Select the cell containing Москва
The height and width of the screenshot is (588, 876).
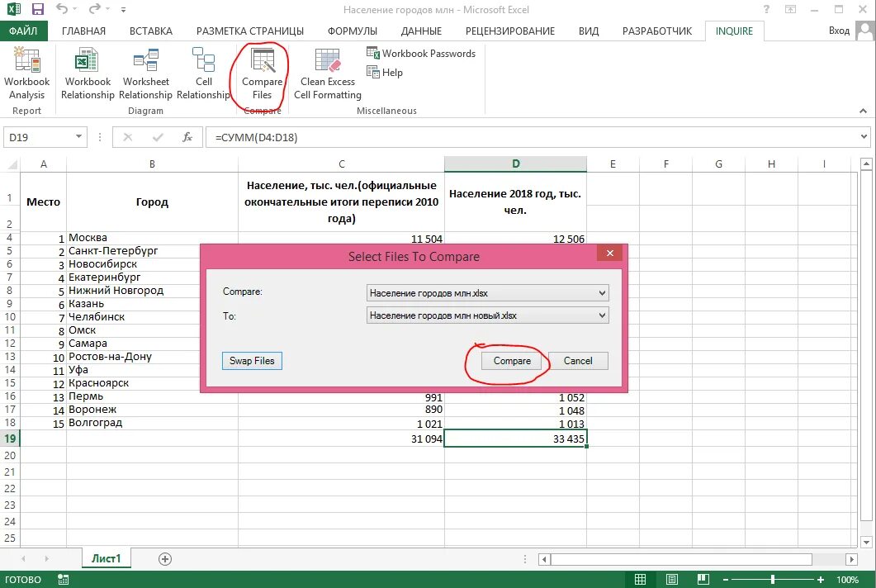tap(152, 238)
